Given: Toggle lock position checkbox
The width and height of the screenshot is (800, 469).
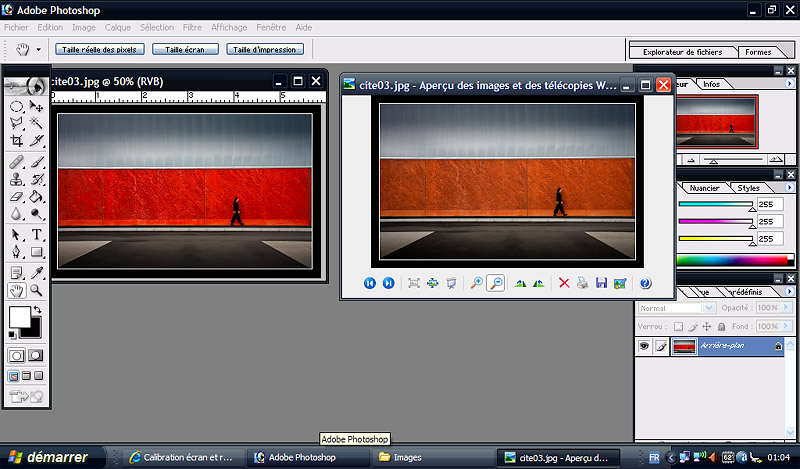Looking at the screenshot, I should (x=707, y=327).
